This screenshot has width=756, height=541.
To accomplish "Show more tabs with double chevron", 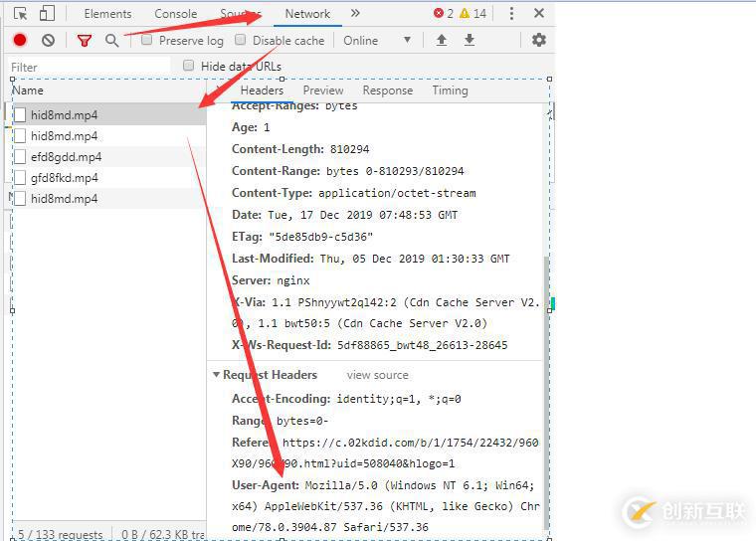I will [355, 13].
